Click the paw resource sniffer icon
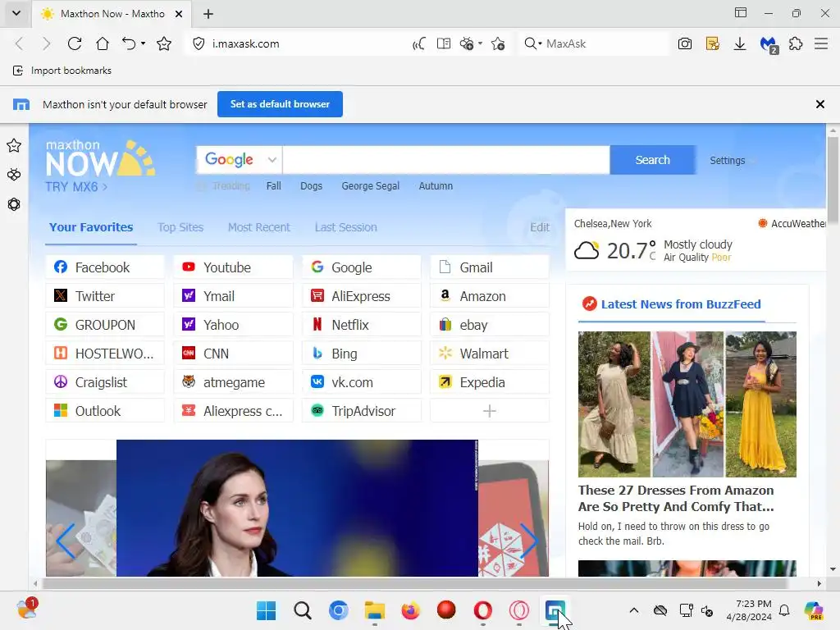Viewport: 840px width, 630px height. [467, 43]
